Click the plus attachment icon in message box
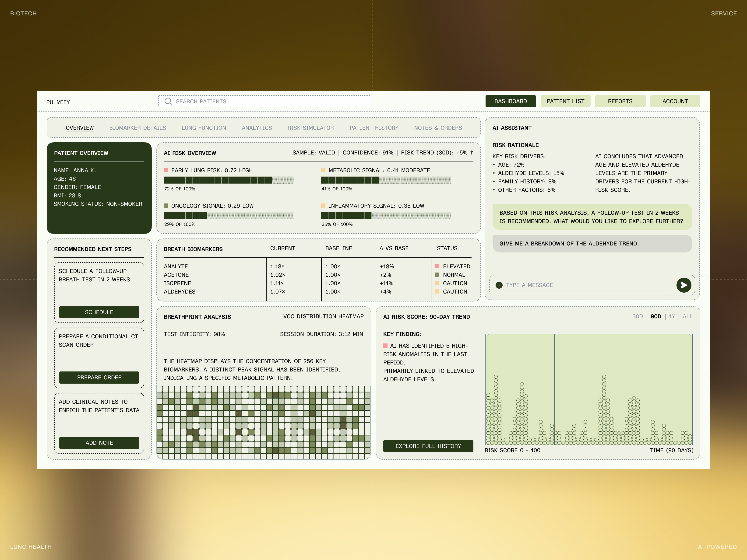 click(499, 285)
